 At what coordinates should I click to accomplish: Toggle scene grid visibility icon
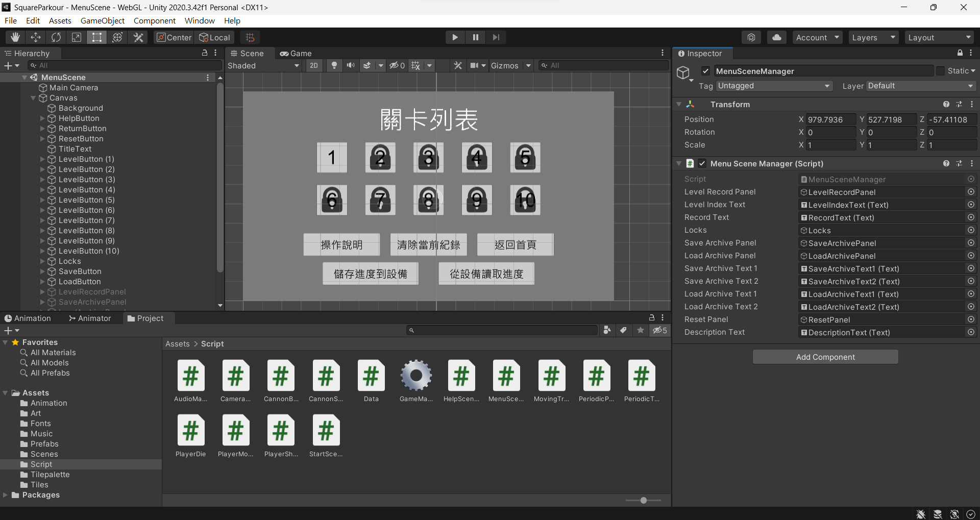416,65
